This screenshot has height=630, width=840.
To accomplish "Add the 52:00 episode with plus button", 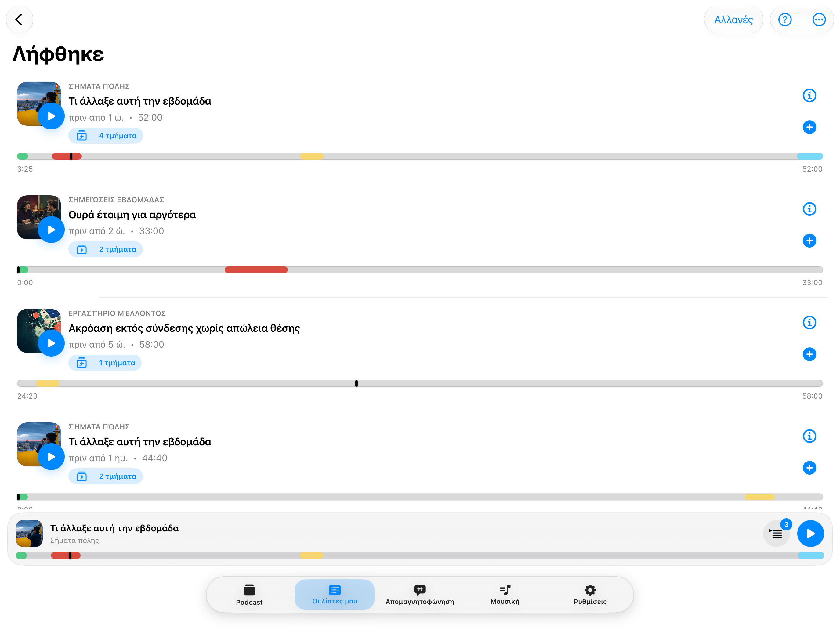I will click(x=809, y=127).
